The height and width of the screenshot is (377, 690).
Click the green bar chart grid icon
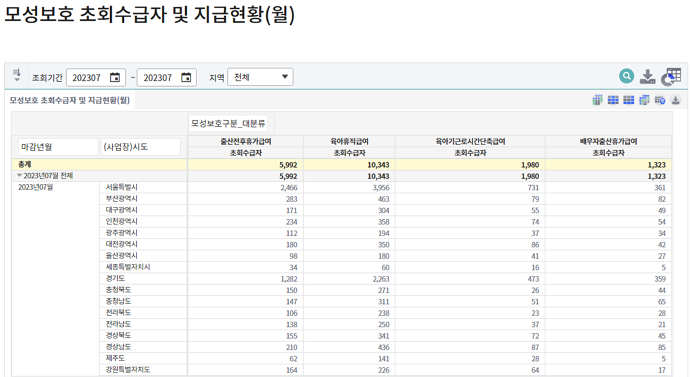(597, 100)
